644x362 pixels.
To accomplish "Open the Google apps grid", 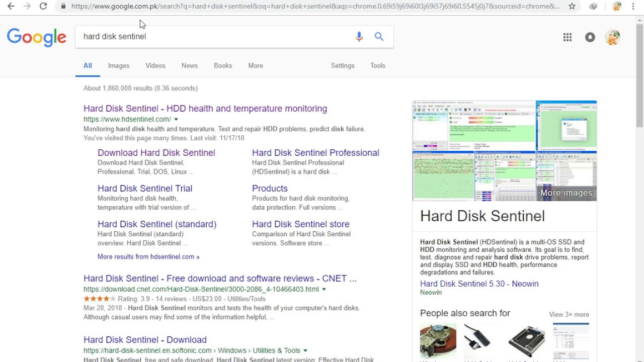I will click(x=568, y=37).
